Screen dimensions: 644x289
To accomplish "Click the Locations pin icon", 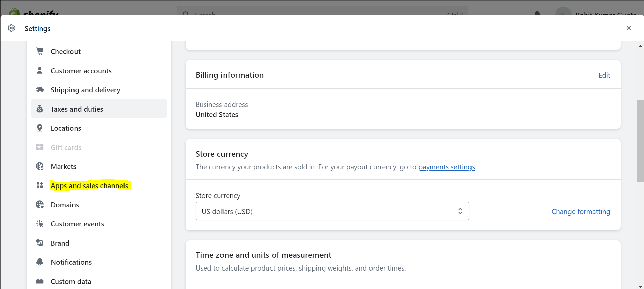I will [x=40, y=128].
